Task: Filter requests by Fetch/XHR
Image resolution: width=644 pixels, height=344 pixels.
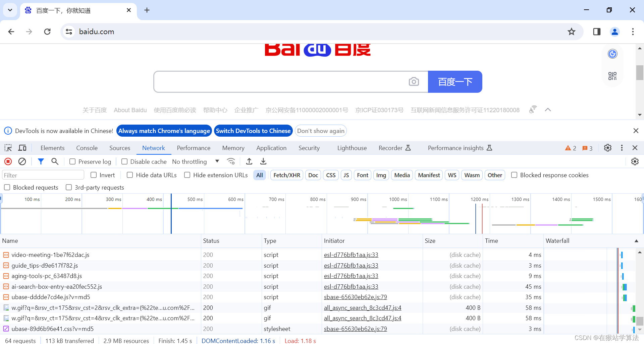Action: [287, 175]
